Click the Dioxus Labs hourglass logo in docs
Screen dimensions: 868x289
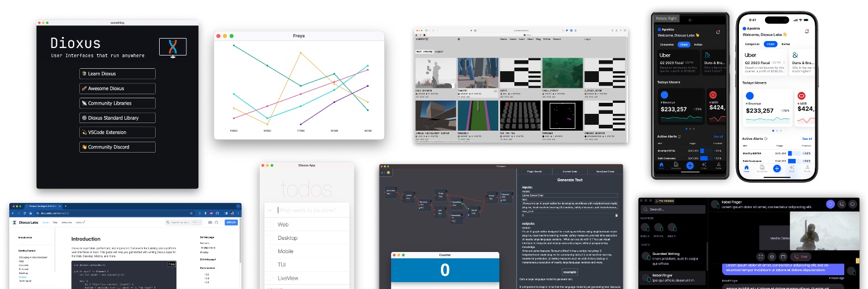14,222
